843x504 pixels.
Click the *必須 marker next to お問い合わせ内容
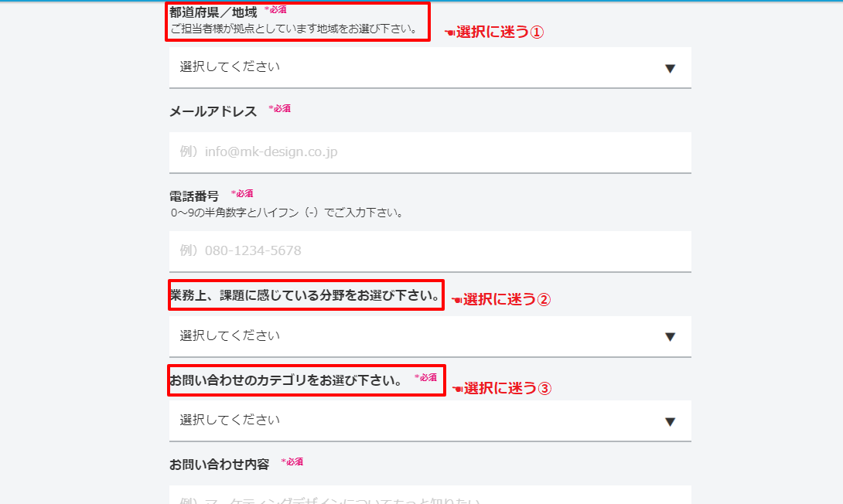292,461
